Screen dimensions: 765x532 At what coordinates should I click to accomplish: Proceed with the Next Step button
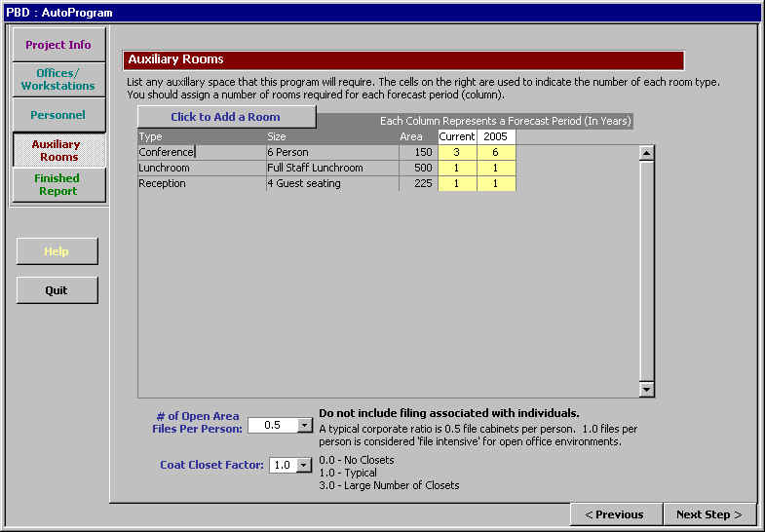(x=708, y=514)
